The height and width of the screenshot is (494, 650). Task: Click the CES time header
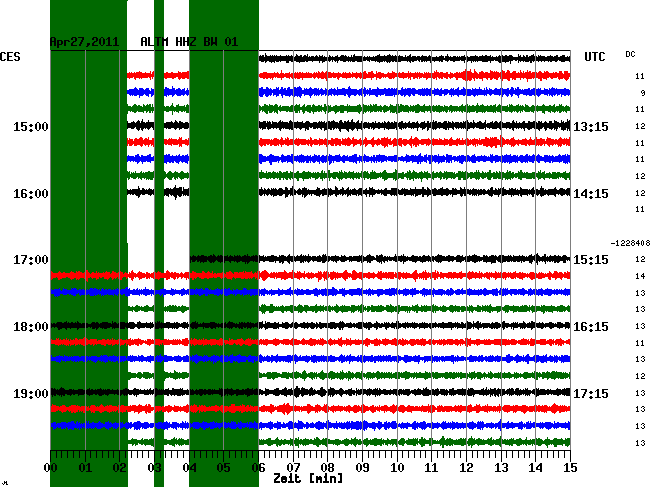click(10, 57)
